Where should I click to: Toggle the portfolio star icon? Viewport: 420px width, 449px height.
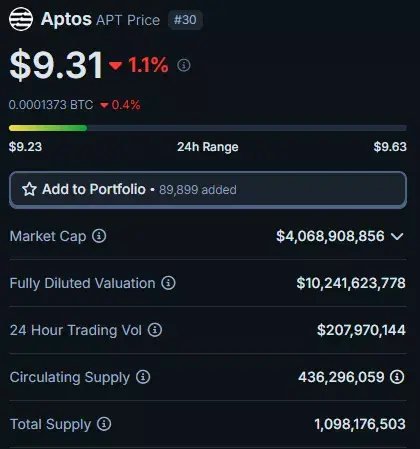tap(29, 189)
